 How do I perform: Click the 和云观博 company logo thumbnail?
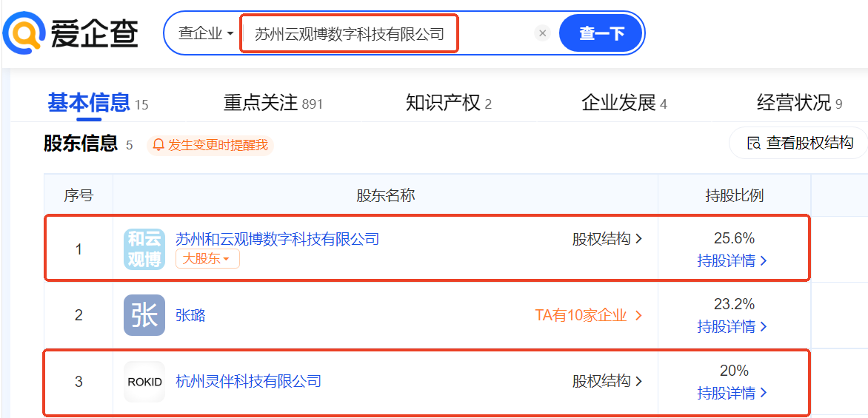coord(144,249)
